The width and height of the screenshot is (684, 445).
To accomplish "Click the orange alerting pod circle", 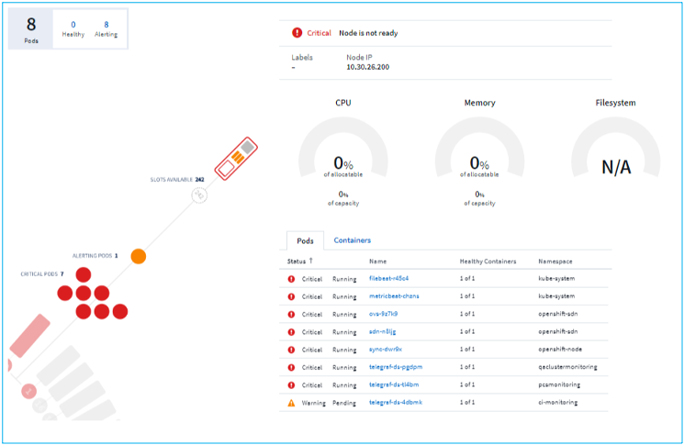I will [138, 256].
